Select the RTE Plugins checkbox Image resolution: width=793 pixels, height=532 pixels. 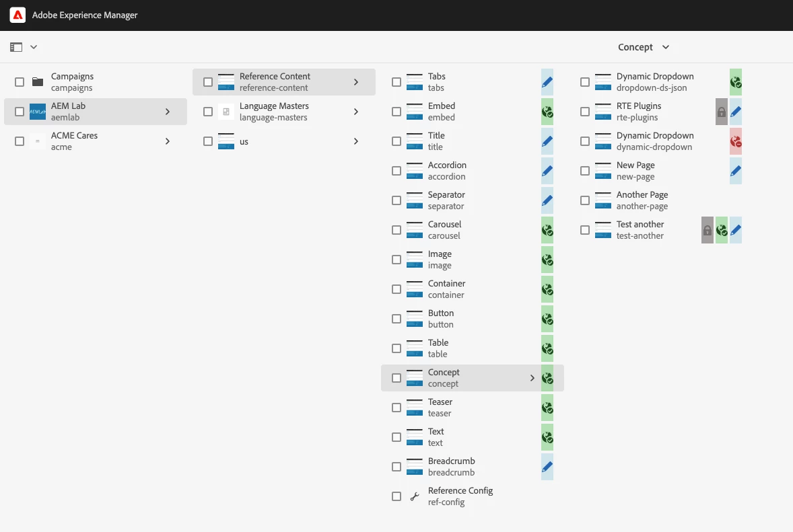(585, 112)
